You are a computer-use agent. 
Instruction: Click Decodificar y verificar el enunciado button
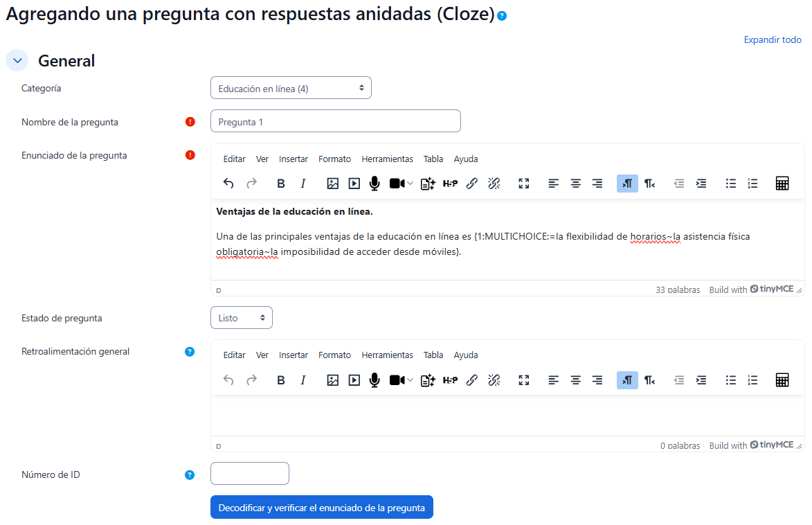321,508
